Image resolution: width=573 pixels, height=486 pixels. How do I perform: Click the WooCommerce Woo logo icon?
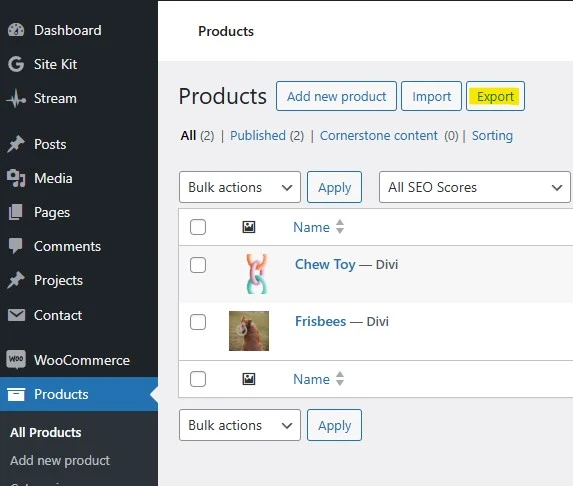[16, 360]
